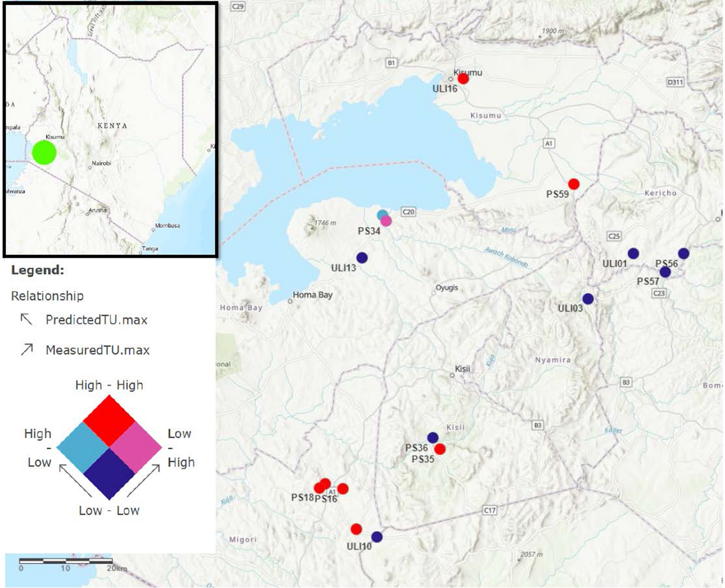Pick the pink Low - High legend swatch
The width and height of the screenshot is (725, 588).
(x=136, y=447)
